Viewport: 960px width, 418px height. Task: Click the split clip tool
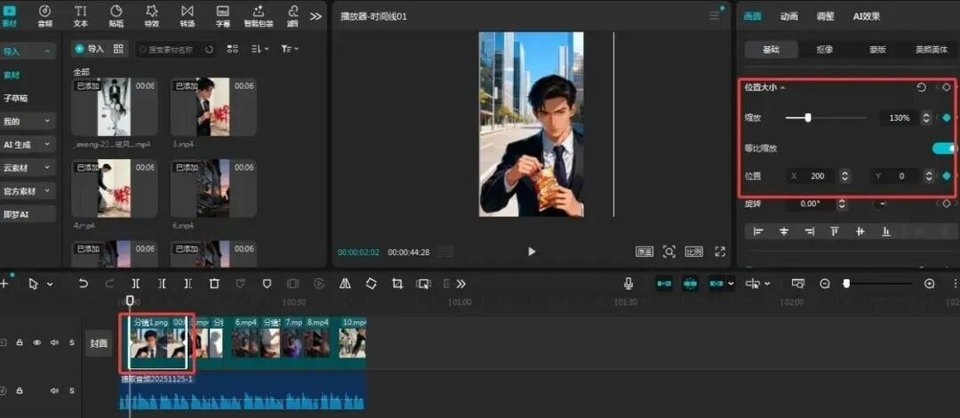[136, 283]
